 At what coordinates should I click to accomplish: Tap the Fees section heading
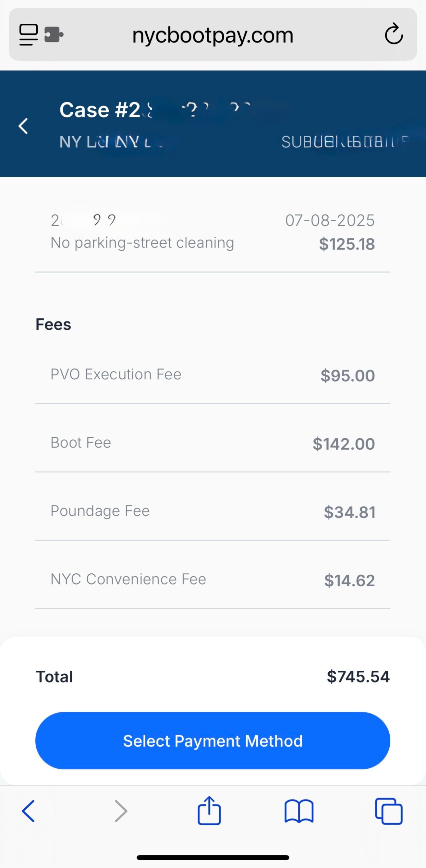[53, 324]
